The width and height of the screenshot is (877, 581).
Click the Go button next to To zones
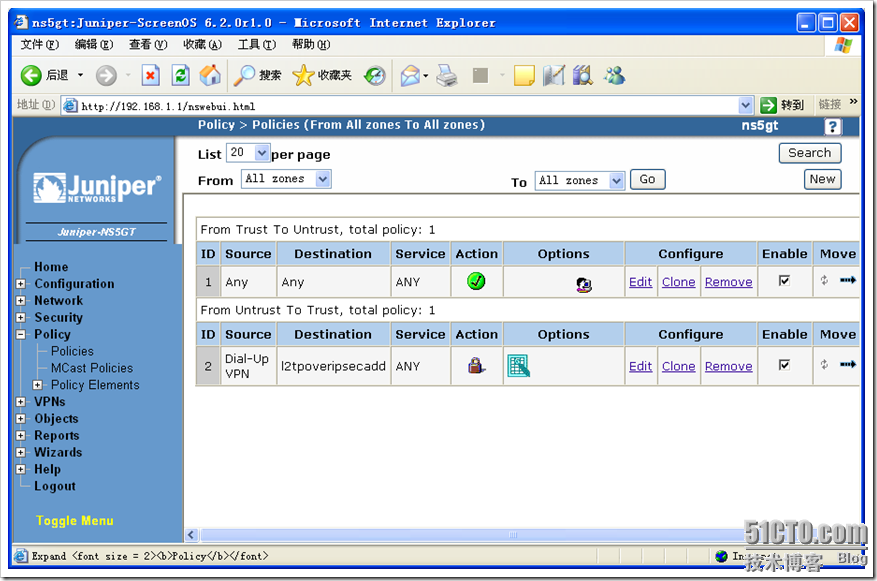647,180
